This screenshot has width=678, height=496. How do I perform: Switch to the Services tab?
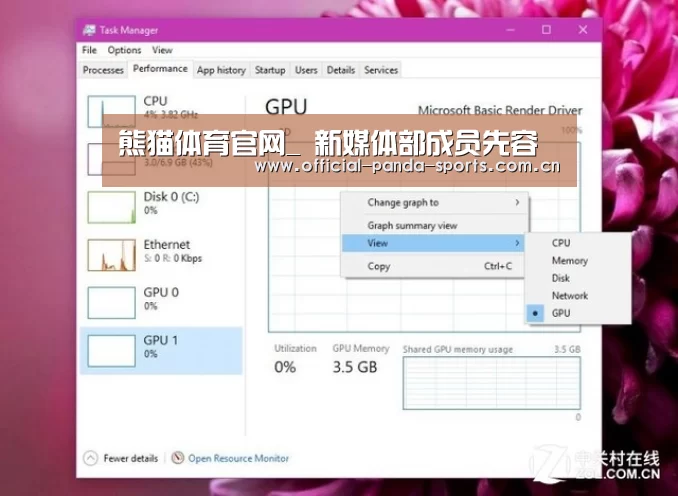pos(381,70)
